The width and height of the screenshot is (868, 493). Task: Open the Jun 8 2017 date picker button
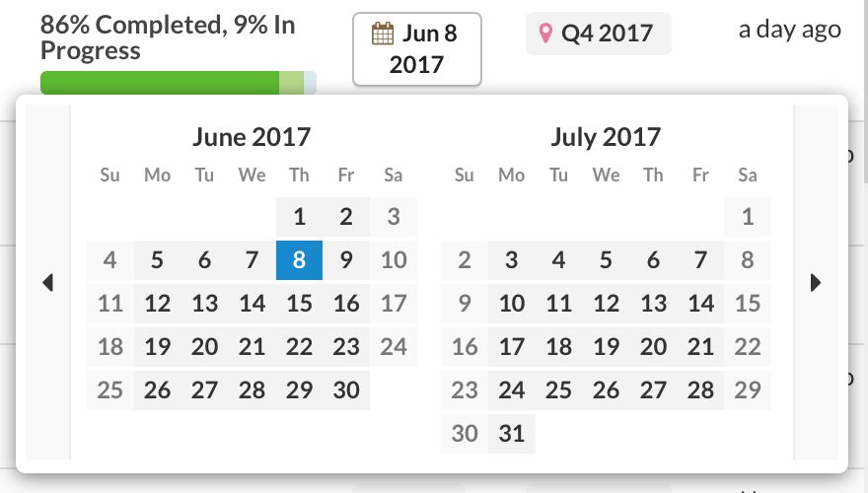[x=417, y=49]
